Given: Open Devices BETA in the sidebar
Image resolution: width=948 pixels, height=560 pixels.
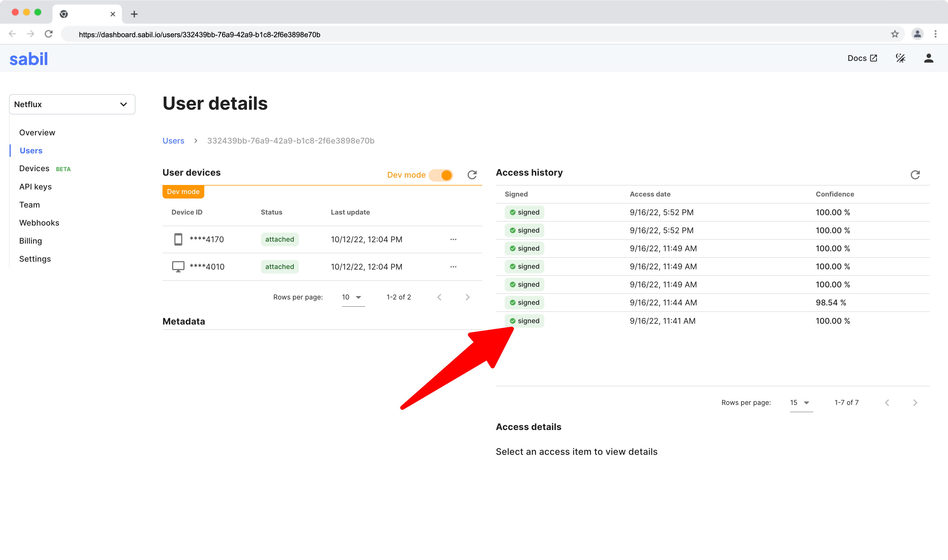Looking at the screenshot, I should 45,168.
